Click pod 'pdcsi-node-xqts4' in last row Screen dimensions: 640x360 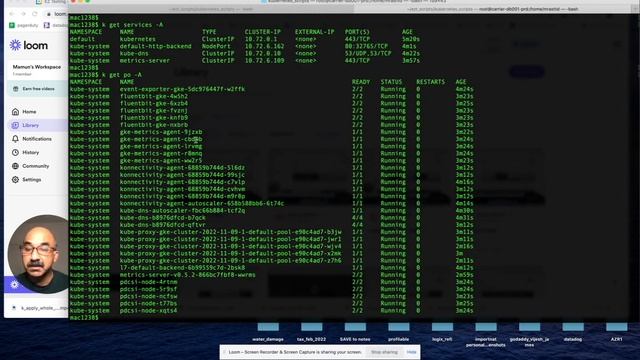point(148,311)
